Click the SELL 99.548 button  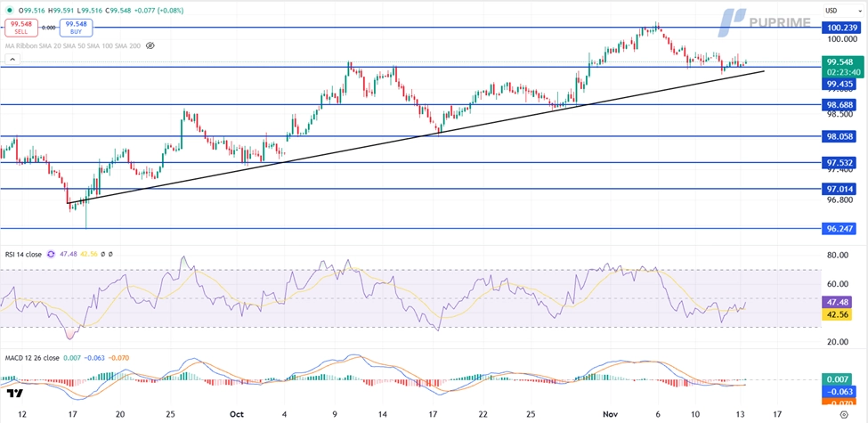click(x=21, y=28)
